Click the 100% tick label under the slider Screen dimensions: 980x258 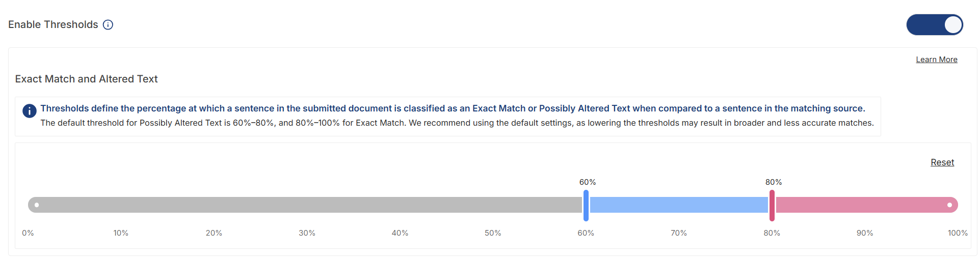coord(958,233)
